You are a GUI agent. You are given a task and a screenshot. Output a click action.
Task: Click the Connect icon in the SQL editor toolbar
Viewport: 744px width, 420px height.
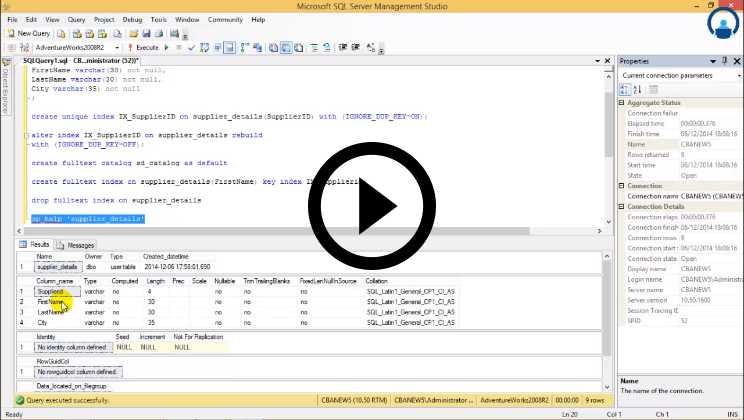point(12,47)
